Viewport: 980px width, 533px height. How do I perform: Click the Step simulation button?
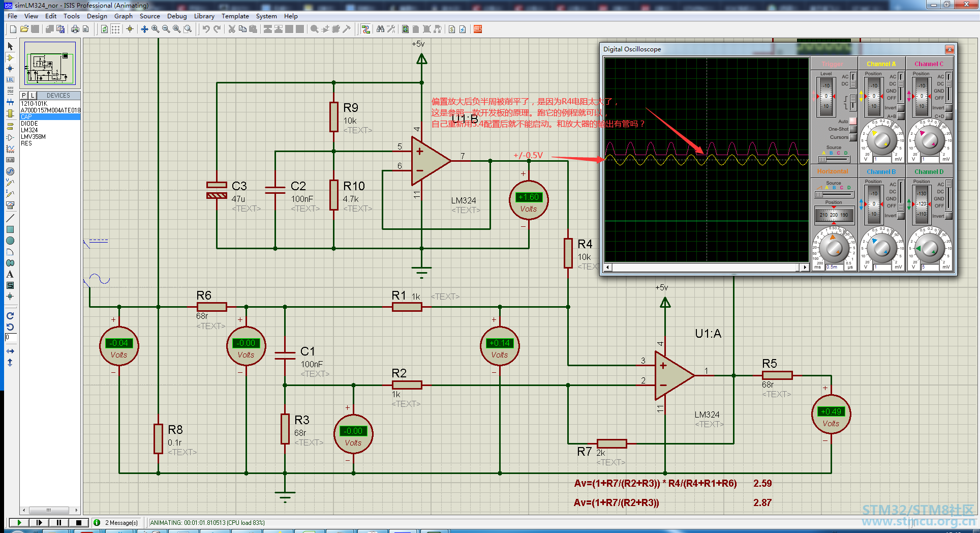[39, 522]
